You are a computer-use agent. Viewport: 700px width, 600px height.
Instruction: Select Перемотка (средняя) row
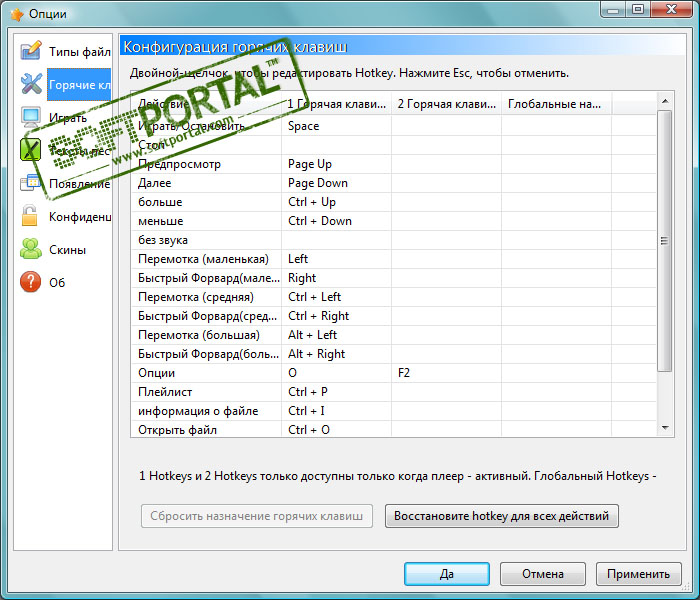394,297
